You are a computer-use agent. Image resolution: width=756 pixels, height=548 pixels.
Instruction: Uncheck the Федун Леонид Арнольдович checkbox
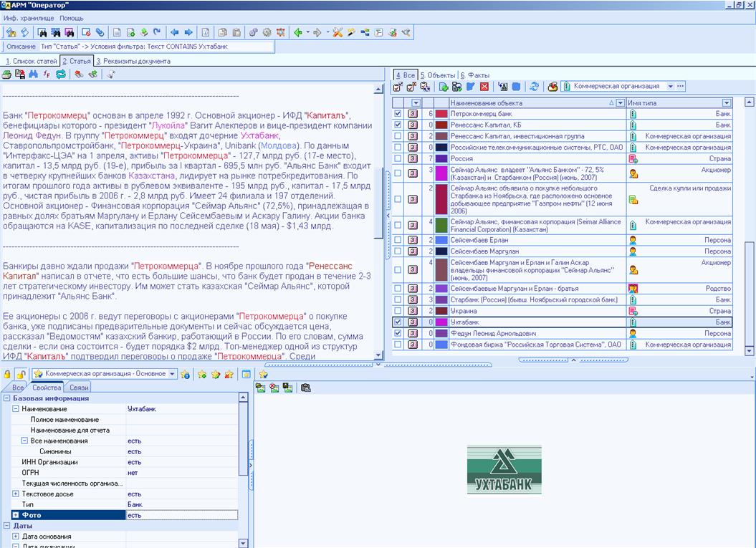click(x=398, y=333)
